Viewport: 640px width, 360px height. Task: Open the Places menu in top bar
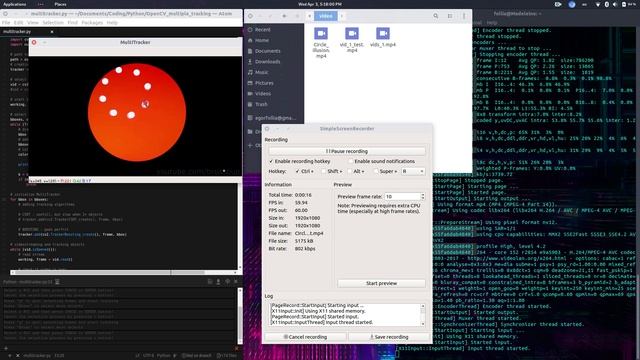point(60,4)
